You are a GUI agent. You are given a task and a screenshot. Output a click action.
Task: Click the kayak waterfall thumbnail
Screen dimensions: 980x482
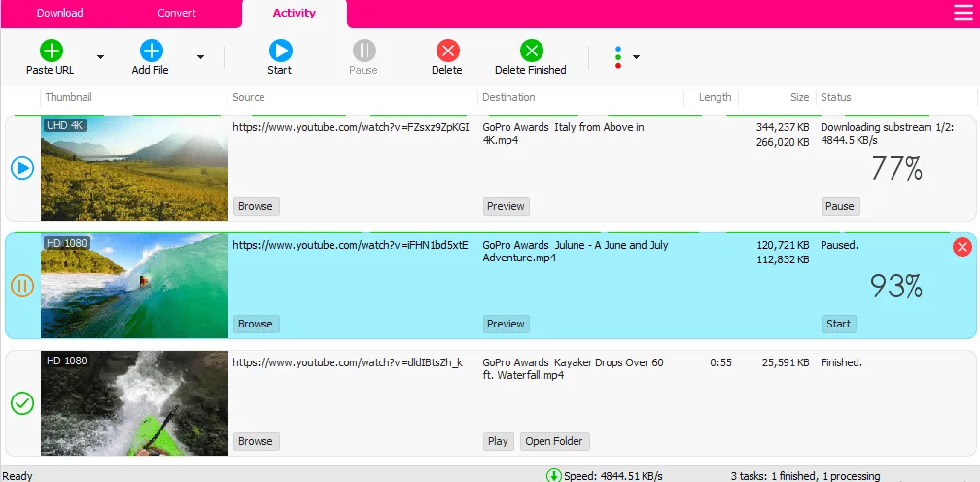coord(134,403)
